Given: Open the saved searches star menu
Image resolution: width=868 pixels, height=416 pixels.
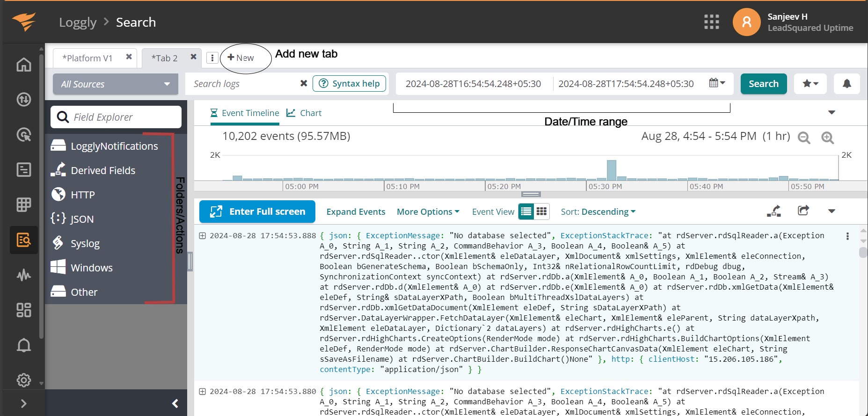Looking at the screenshot, I should [x=810, y=84].
